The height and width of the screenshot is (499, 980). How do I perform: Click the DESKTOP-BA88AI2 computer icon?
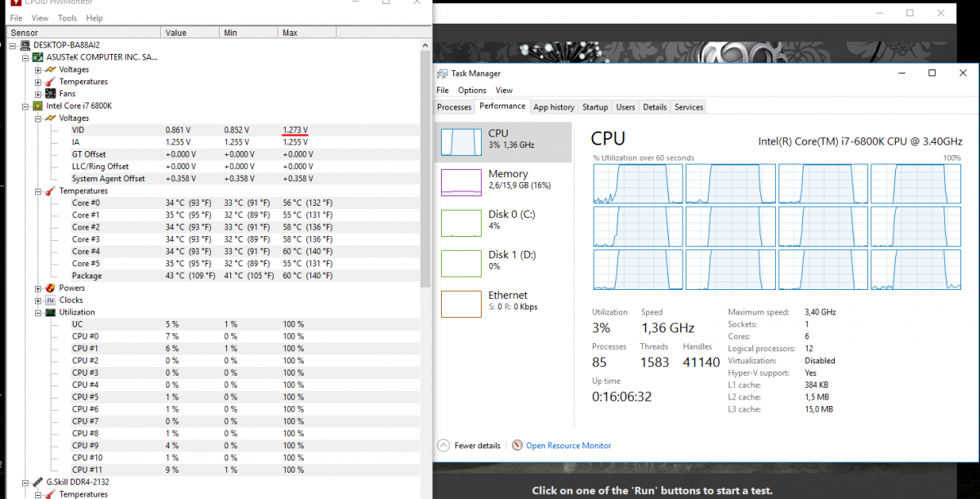(25, 45)
